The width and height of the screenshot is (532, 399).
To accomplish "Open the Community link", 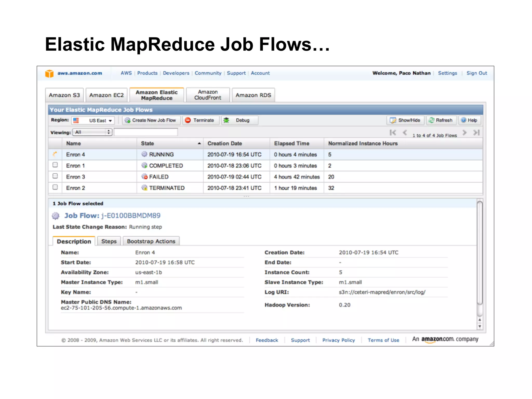I will (x=208, y=73).
